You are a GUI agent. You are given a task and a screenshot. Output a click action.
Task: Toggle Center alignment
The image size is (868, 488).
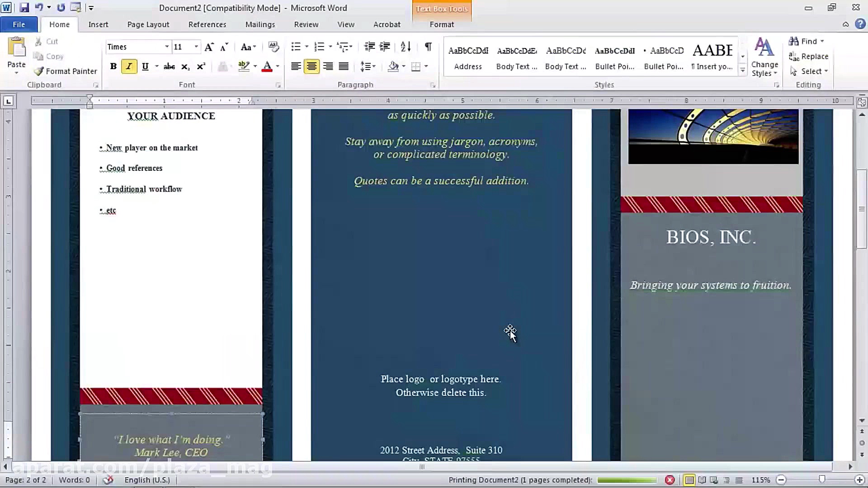tap(311, 67)
